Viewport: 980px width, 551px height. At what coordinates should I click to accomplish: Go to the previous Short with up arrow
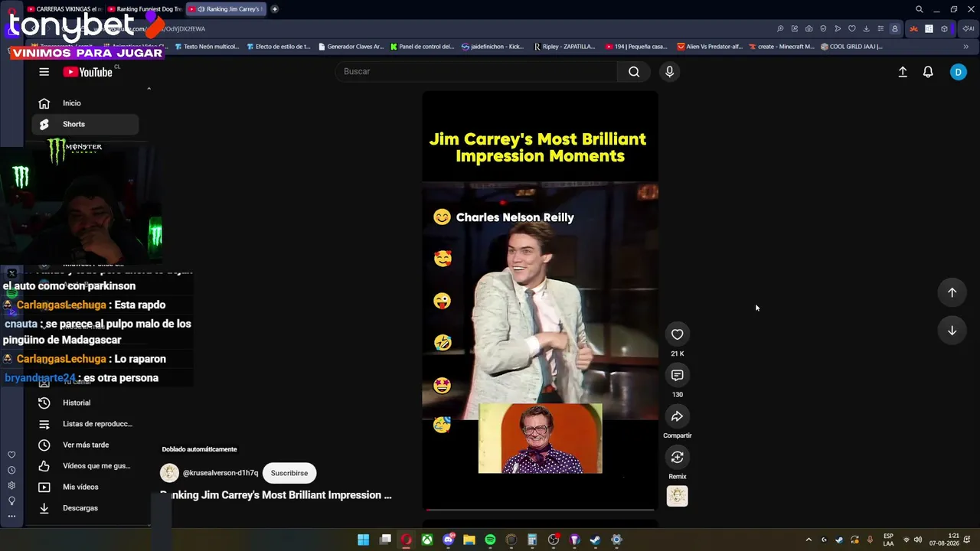click(x=952, y=292)
